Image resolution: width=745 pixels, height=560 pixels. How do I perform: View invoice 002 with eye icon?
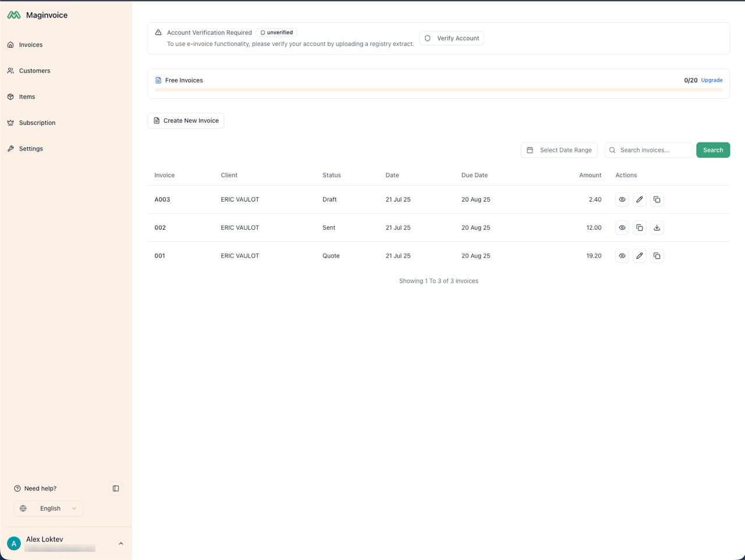coord(622,227)
